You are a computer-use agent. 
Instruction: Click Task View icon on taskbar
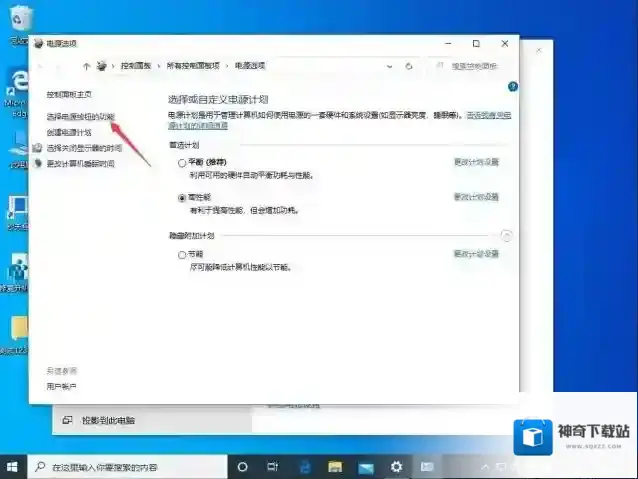point(272,466)
